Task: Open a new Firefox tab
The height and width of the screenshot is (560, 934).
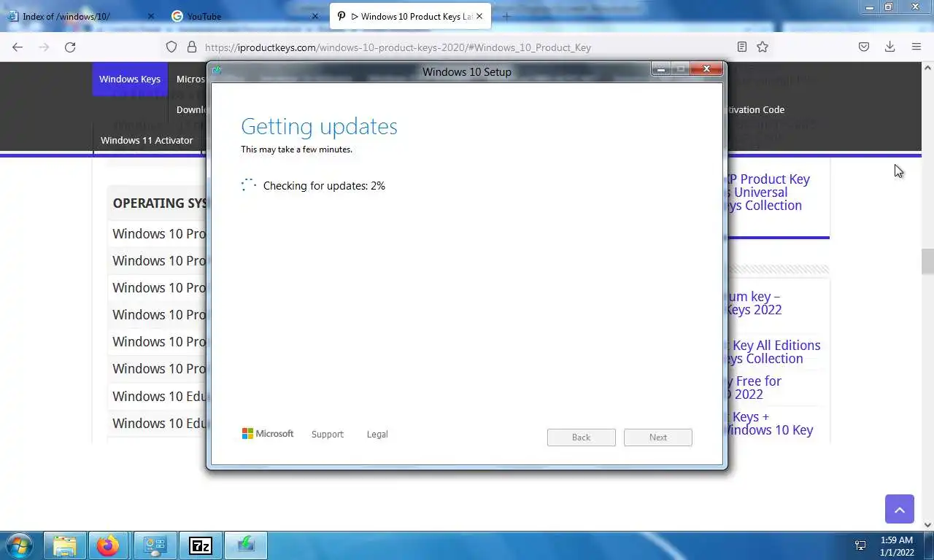Action: point(506,16)
